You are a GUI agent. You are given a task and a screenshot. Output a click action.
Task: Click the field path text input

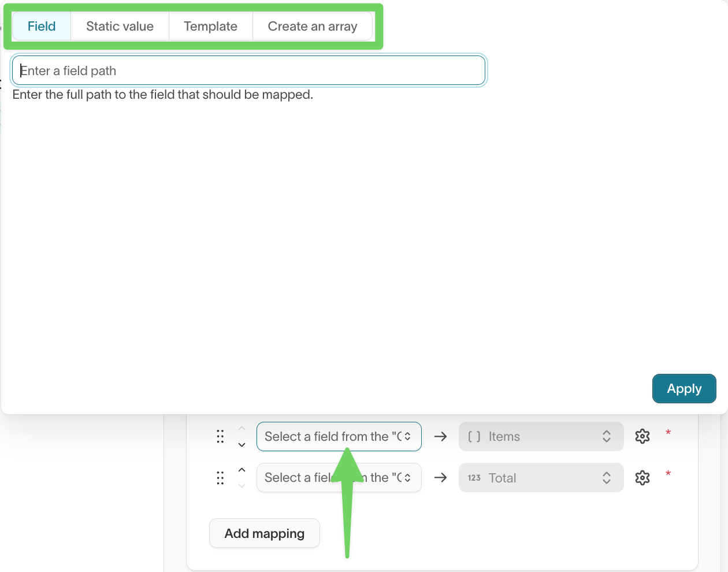[248, 70]
